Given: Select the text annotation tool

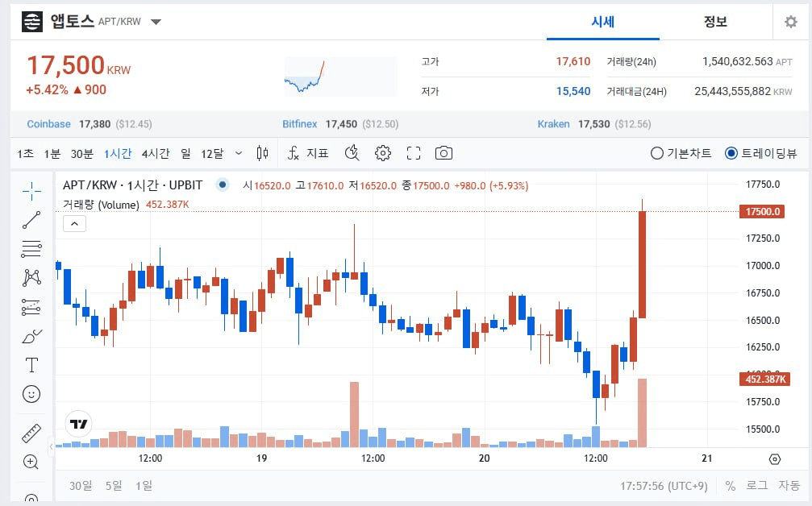Looking at the screenshot, I should (x=31, y=365).
